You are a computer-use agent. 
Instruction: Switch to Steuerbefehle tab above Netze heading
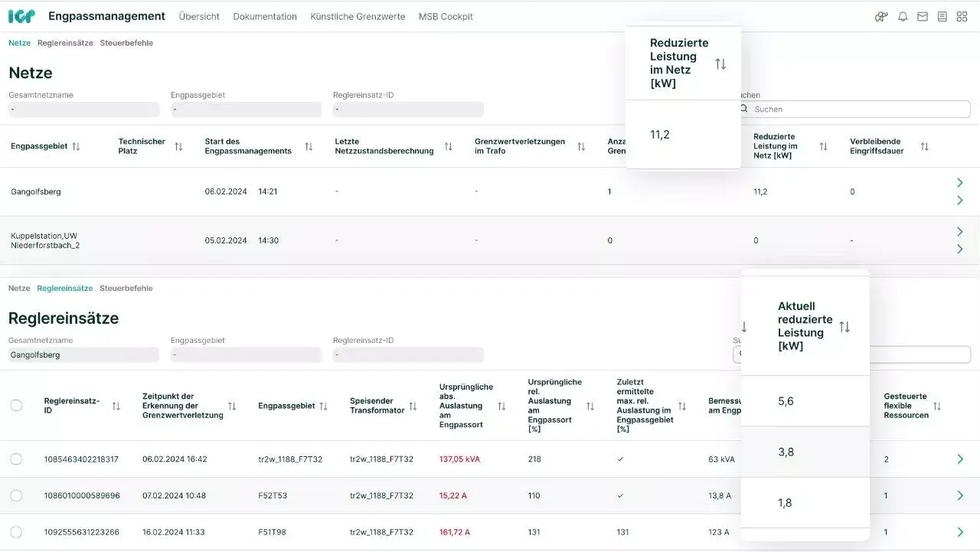tap(126, 43)
